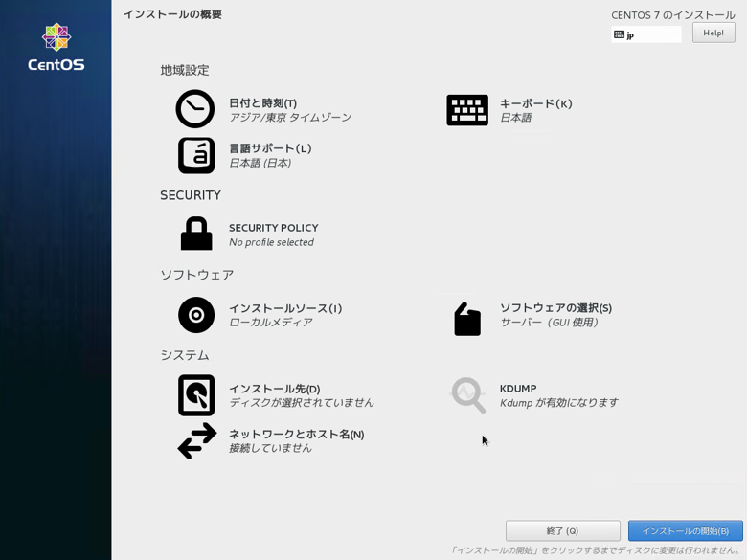Click the システム section heading

click(x=185, y=355)
